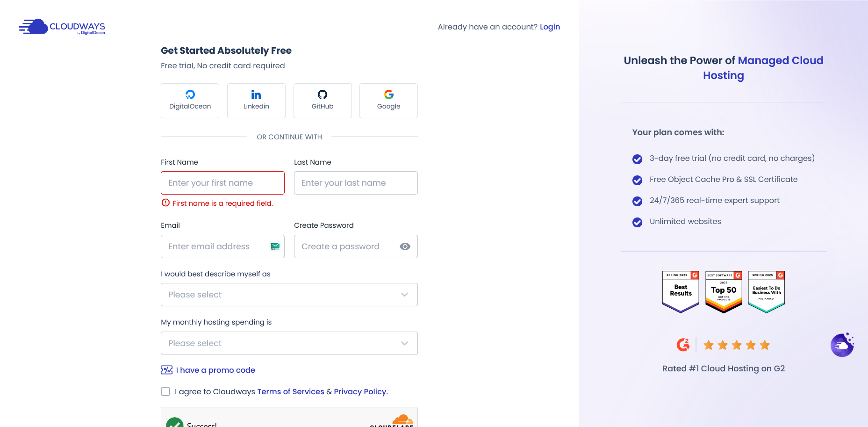Click 'Rated #1 Cloud Hosting on G2' text

(724, 369)
